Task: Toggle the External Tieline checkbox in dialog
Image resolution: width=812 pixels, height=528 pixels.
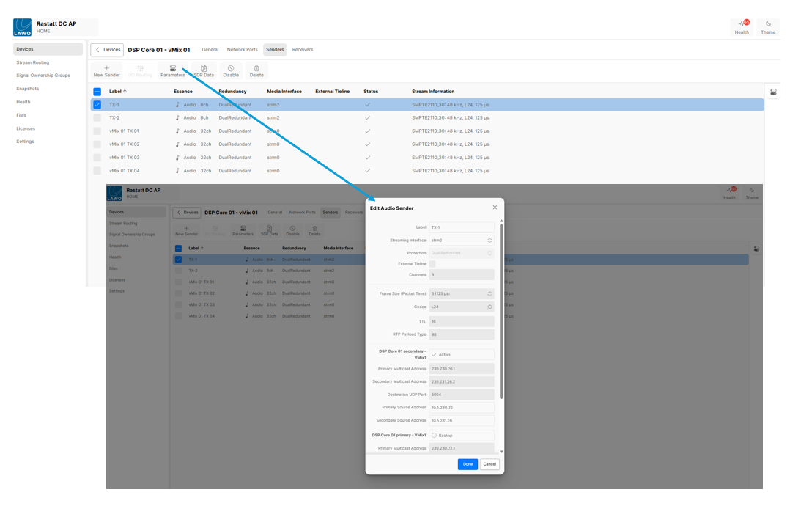Action: click(432, 264)
